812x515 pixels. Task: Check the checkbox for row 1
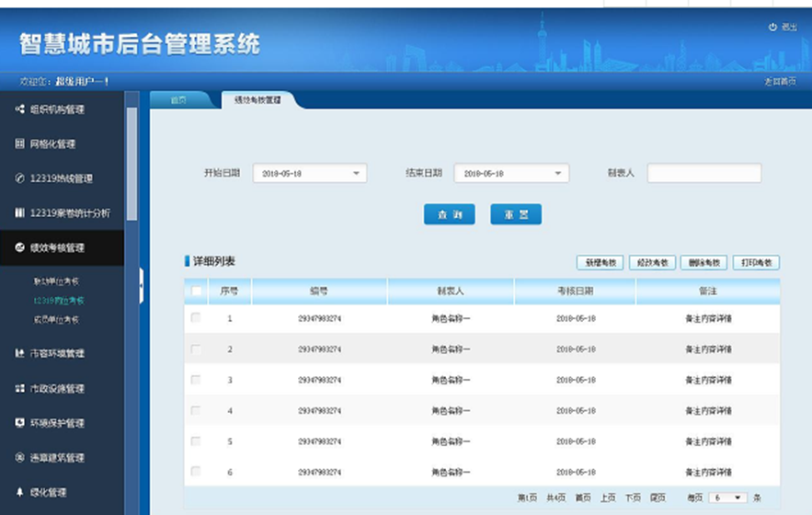click(x=196, y=318)
